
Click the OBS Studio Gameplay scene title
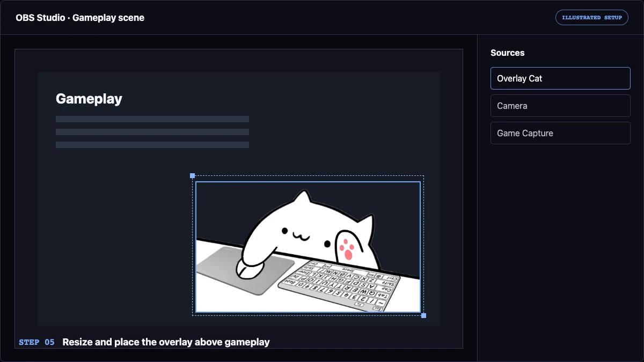click(x=80, y=18)
